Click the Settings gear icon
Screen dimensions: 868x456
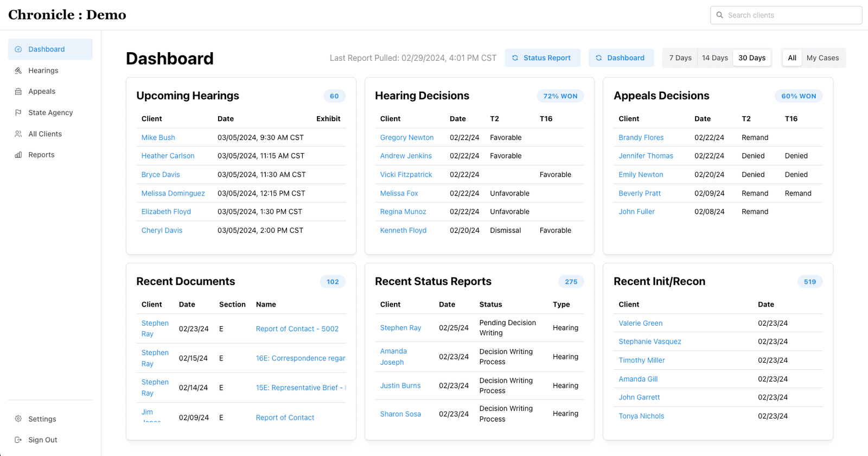[18, 419]
